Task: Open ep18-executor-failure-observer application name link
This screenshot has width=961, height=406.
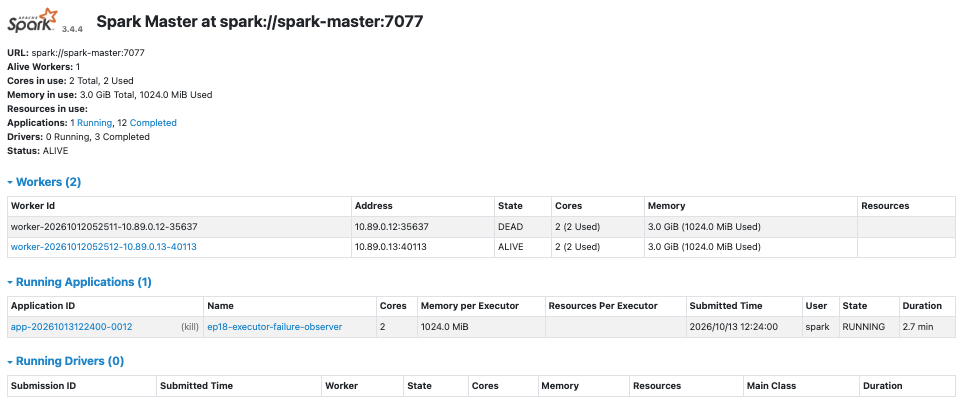Action: tap(275, 327)
